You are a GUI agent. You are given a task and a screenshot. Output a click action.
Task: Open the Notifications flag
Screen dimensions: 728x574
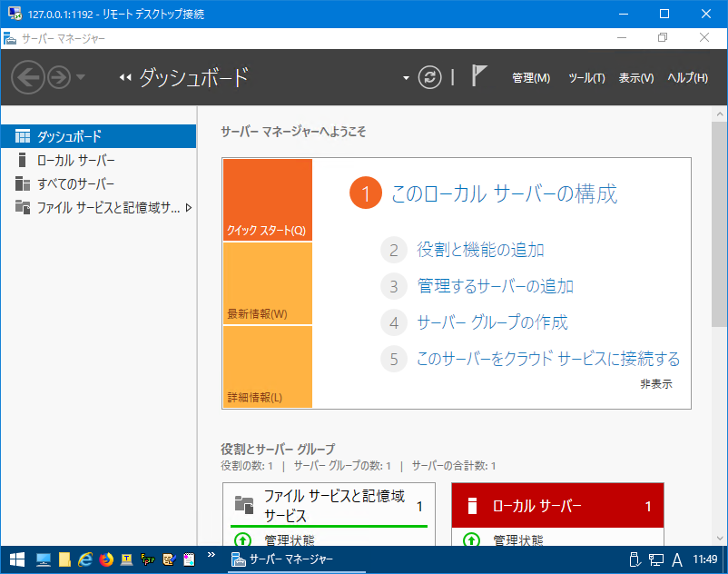tap(478, 75)
